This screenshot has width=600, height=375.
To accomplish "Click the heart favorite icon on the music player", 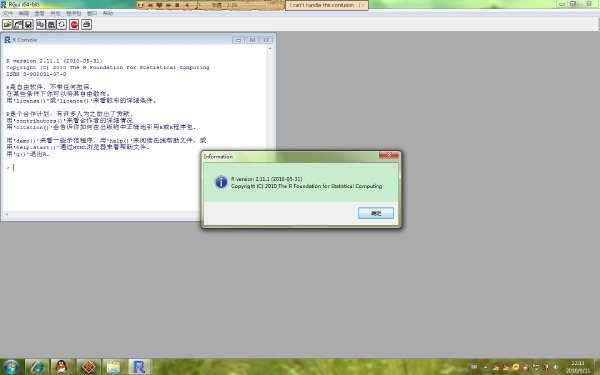I will (159, 5).
